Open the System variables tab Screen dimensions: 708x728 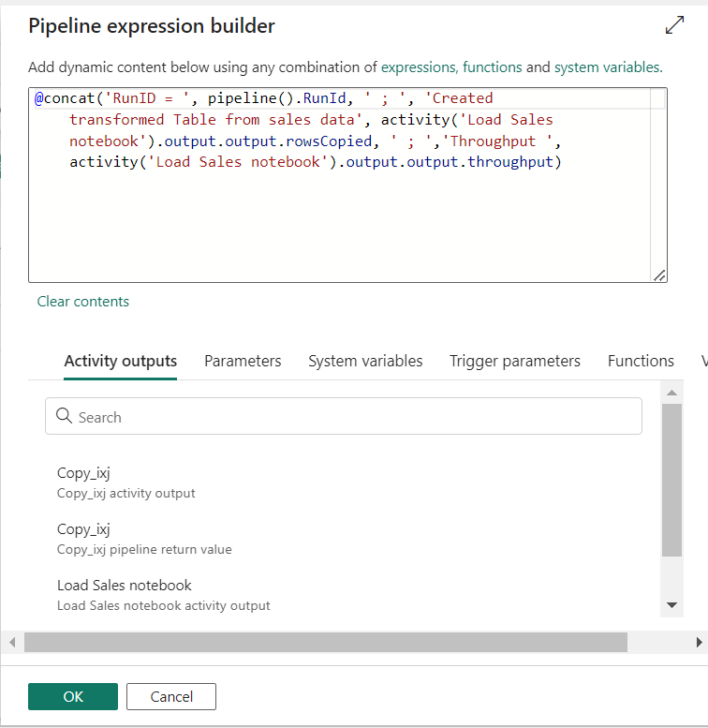coord(365,362)
